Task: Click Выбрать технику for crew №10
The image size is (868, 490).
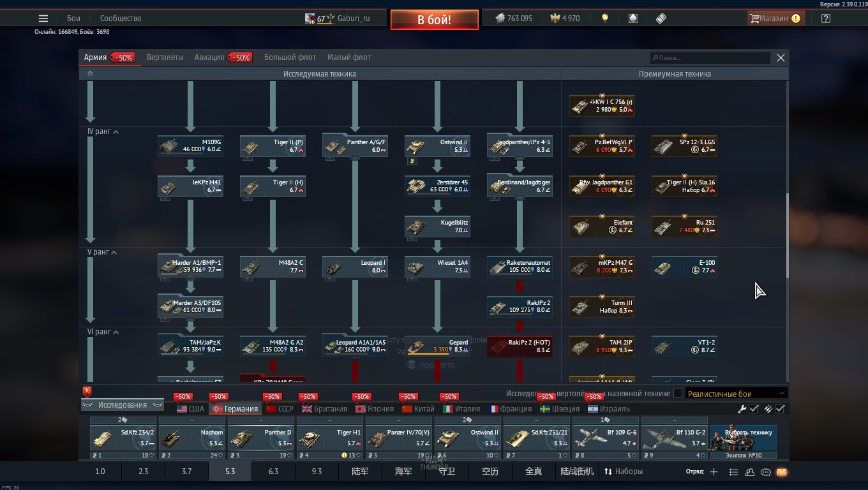Action: (x=744, y=438)
